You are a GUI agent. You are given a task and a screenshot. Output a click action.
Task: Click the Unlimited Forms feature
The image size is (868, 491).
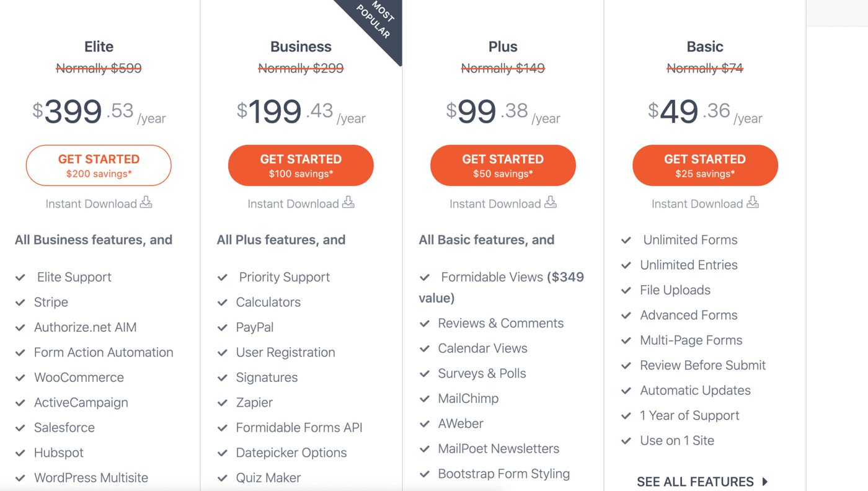coord(690,240)
